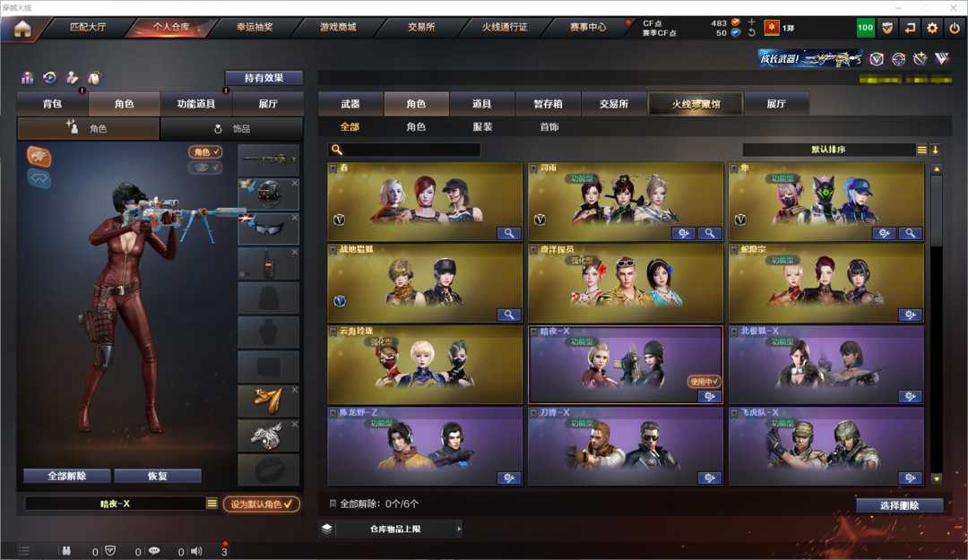Open the shield badge icon near 100
The width and height of the screenshot is (968, 560).
pos(887,28)
